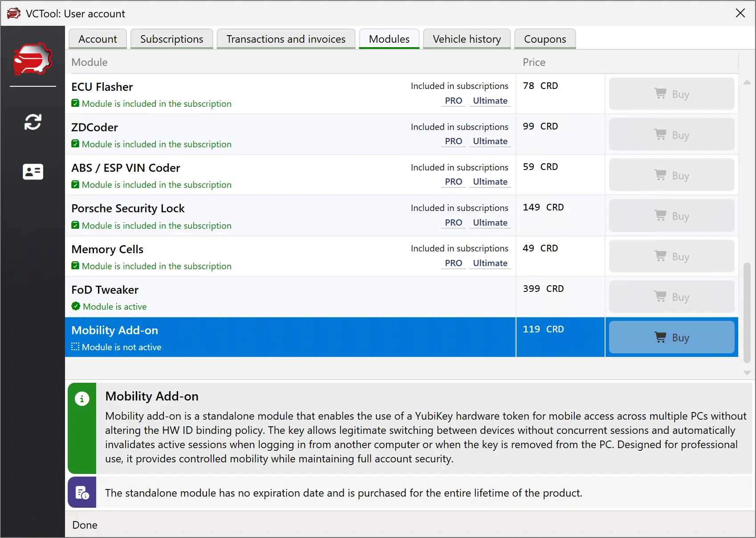Click the VCTool app icon in title bar
Screen dimensions: 756x538
pyautogui.click(x=13, y=13)
